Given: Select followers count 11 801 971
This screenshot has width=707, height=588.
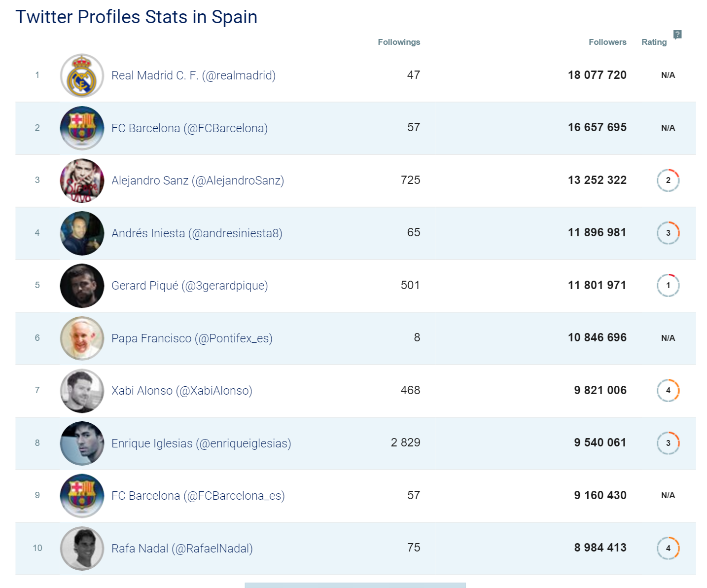Looking at the screenshot, I should 597,285.
